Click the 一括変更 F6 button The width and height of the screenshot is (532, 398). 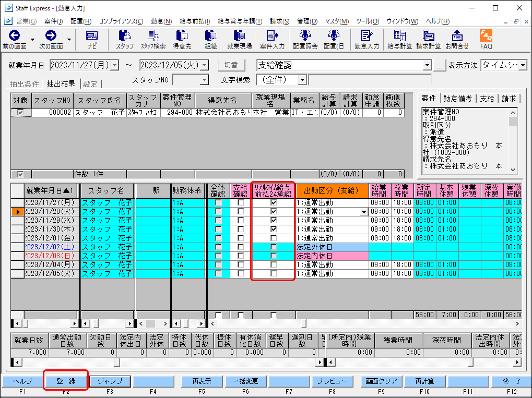coord(245,381)
